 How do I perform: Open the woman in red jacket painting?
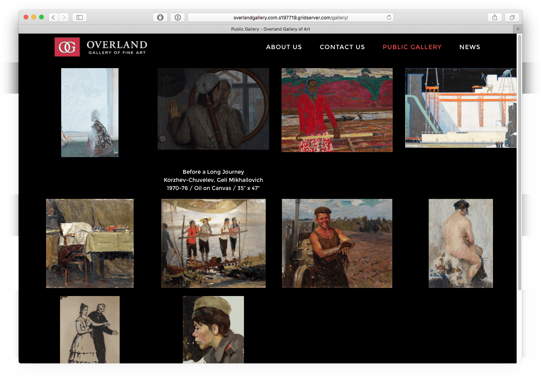click(x=337, y=110)
